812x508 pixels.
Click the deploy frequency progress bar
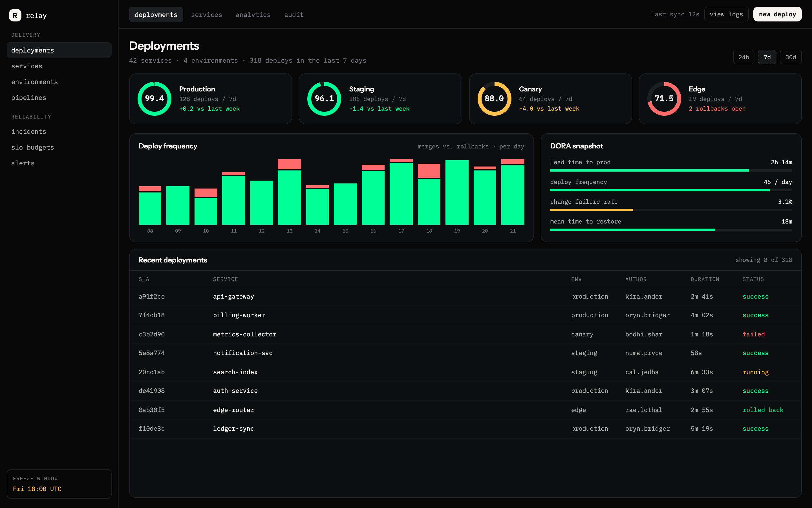671,190
